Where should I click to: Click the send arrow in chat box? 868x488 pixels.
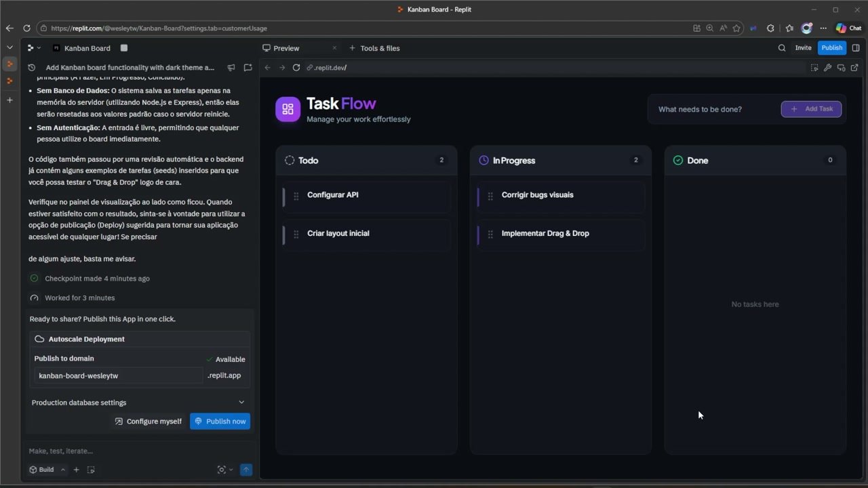tap(246, 470)
